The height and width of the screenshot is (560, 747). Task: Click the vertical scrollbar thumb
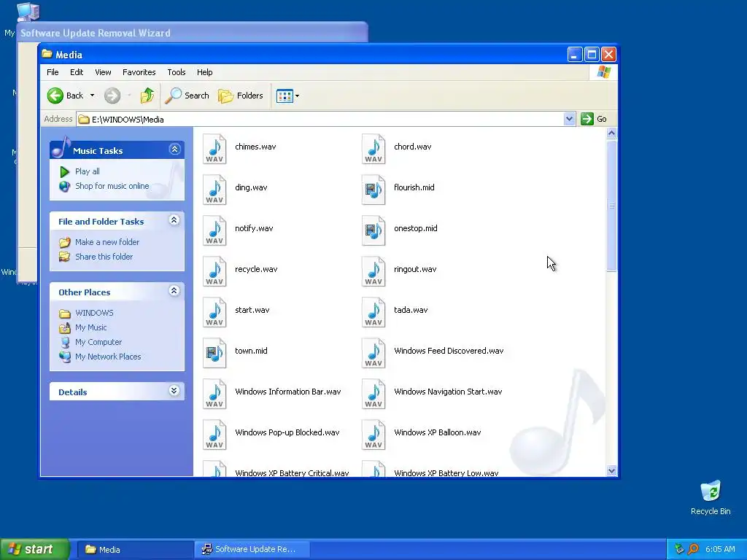612,206
